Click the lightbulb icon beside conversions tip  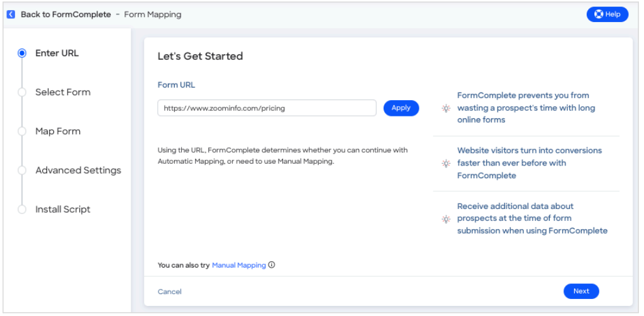pos(446,164)
